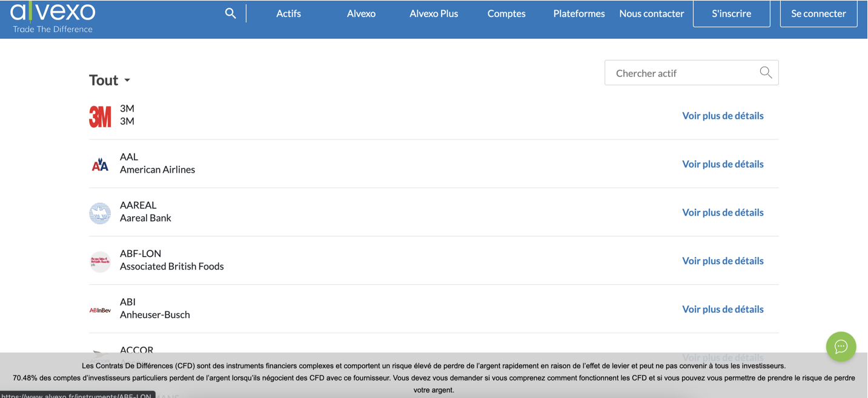Open the Alvexo menu item
This screenshot has width=868, height=398.
tap(361, 13)
